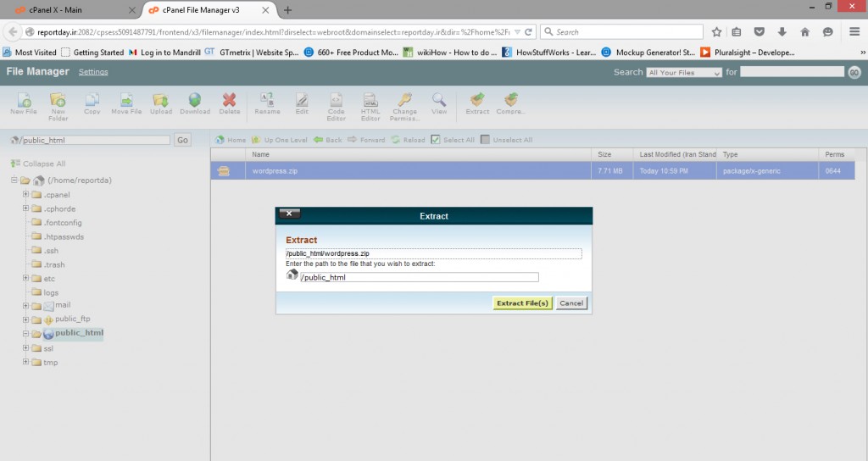
Task: Open the Code Editor tool
Action: coord(336,101)
